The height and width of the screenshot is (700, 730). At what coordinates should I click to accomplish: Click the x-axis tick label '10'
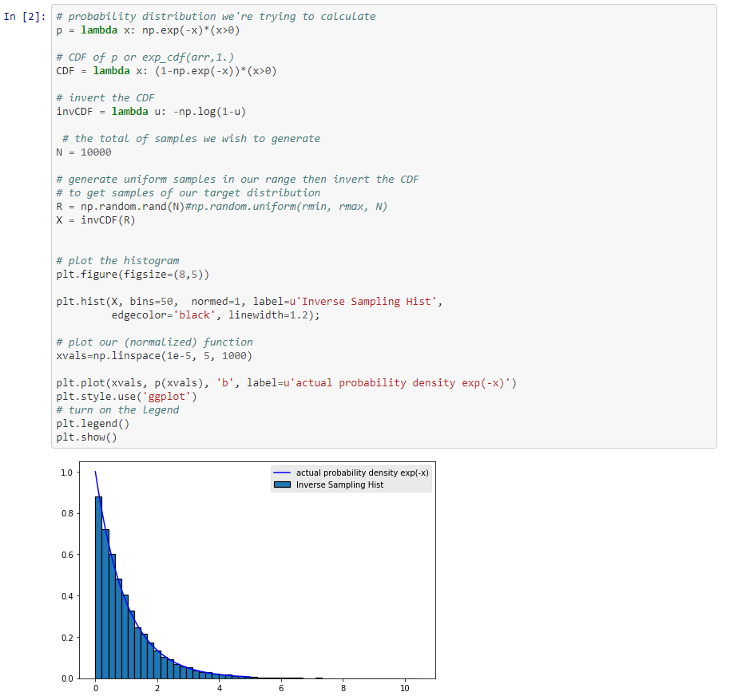405,688
